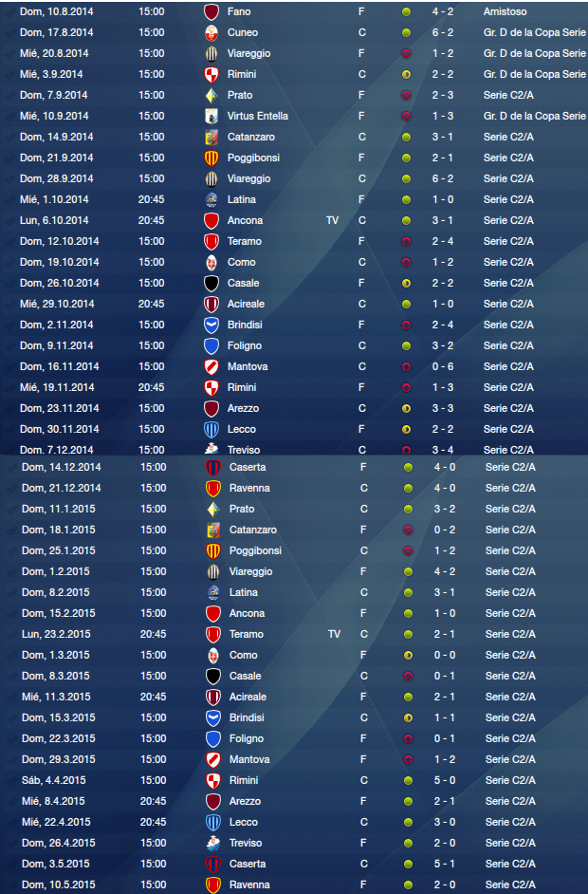
Task: Click the Virtus Entella team badge
Action: click(211, 117)
